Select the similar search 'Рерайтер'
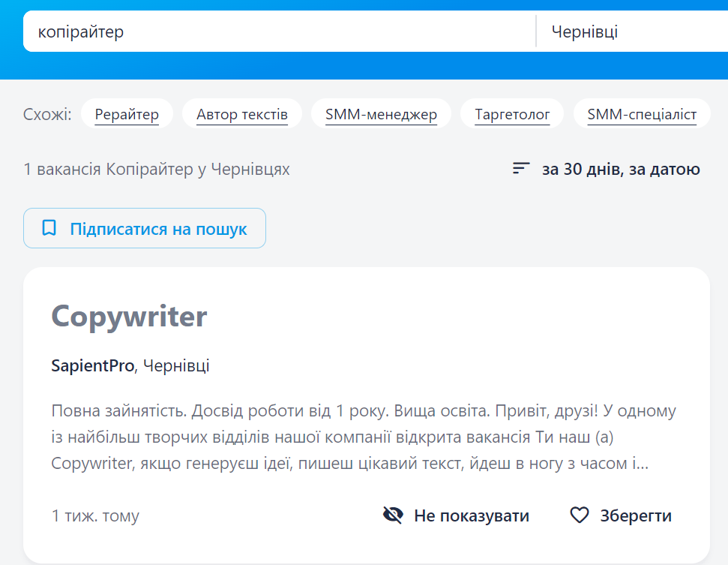The height and width of the screenshot is (565, 728). click(x=127, y=114)
